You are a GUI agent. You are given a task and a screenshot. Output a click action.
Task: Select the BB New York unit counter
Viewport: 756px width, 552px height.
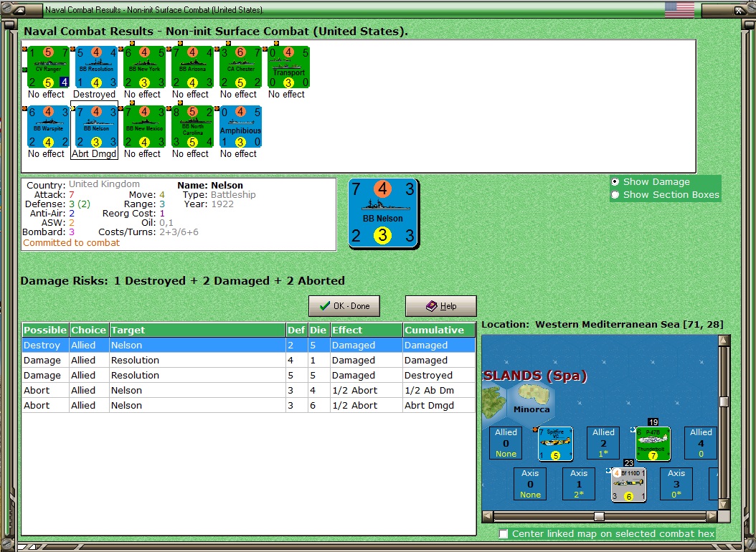144,67
